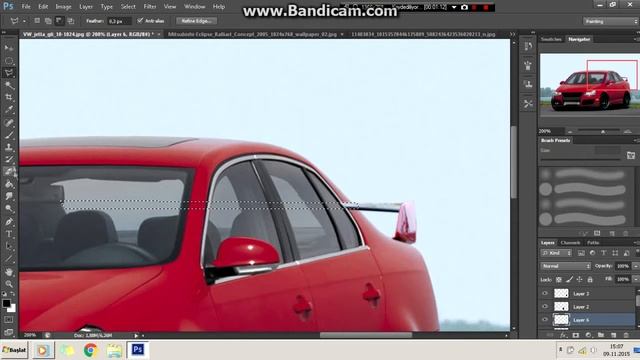This screenshot has width=640, height=360.
Task: Open the Painting workspace dropdown
Action: 611,21
